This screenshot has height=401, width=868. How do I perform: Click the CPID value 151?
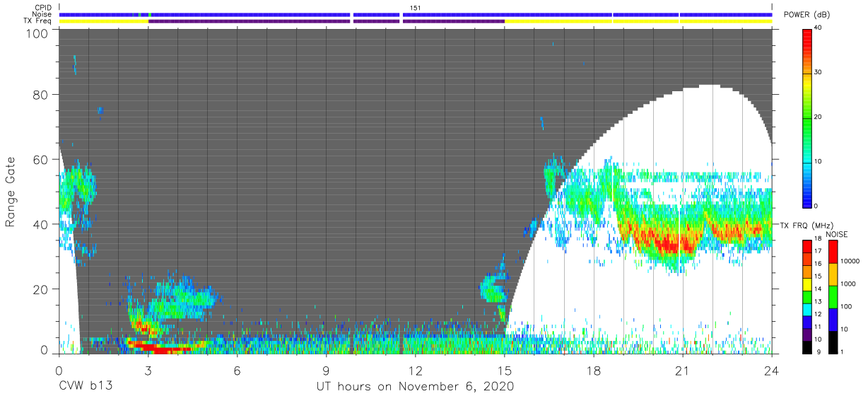coord(415,8)
